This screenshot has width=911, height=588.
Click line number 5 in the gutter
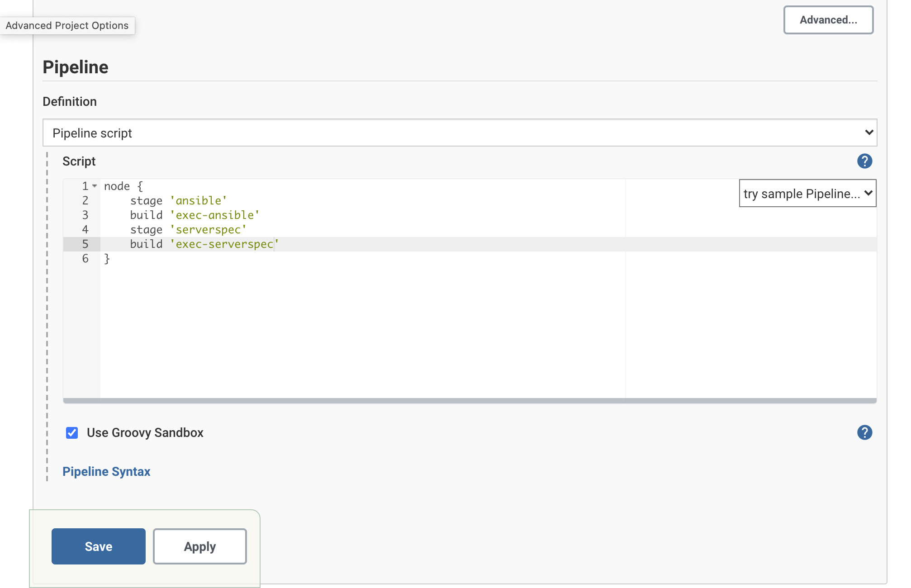point(85,244)
